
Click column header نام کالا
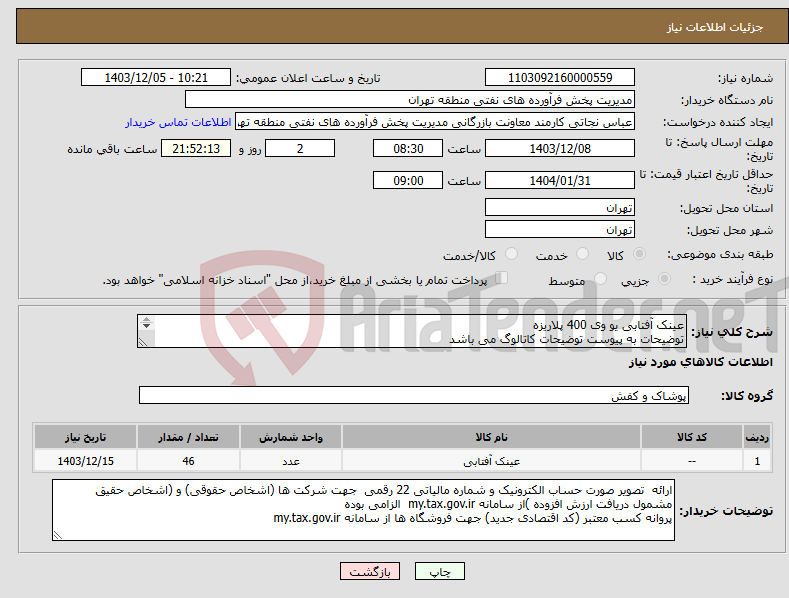[491, 437]
